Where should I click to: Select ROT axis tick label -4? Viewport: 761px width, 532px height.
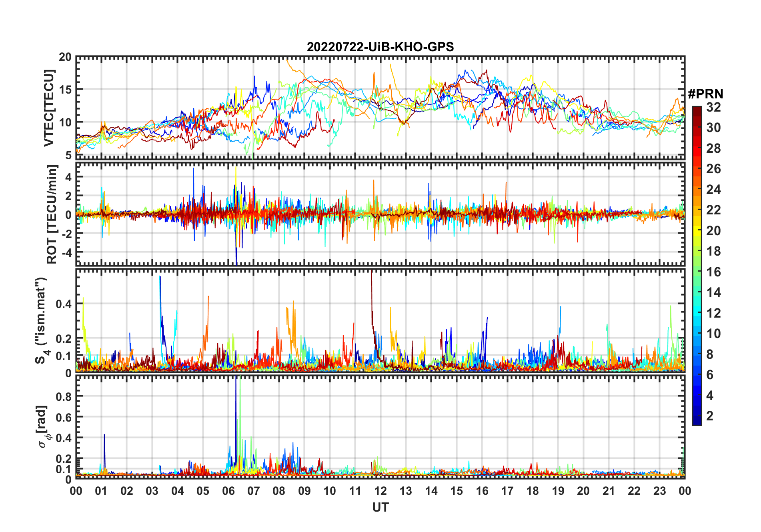pos(66,252)
